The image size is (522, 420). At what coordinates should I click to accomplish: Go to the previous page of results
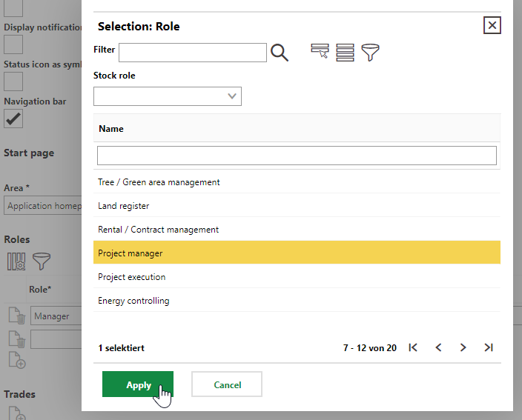[438, 347]
